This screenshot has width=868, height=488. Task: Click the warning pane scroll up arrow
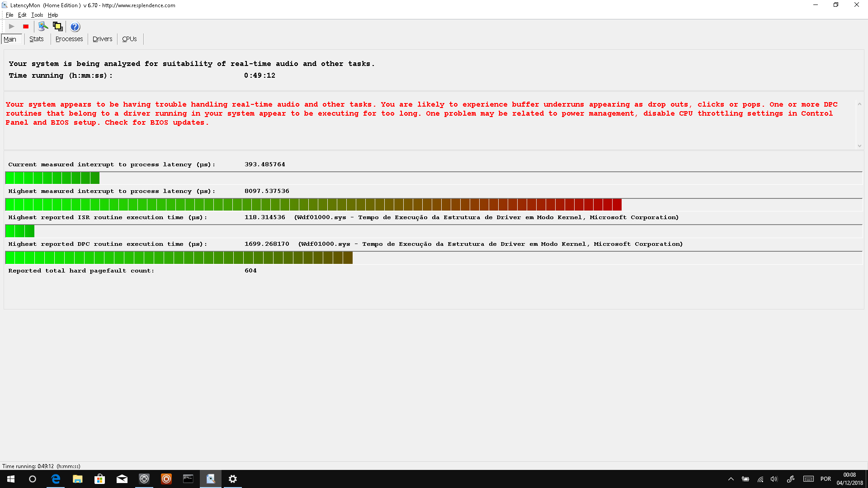859,104
